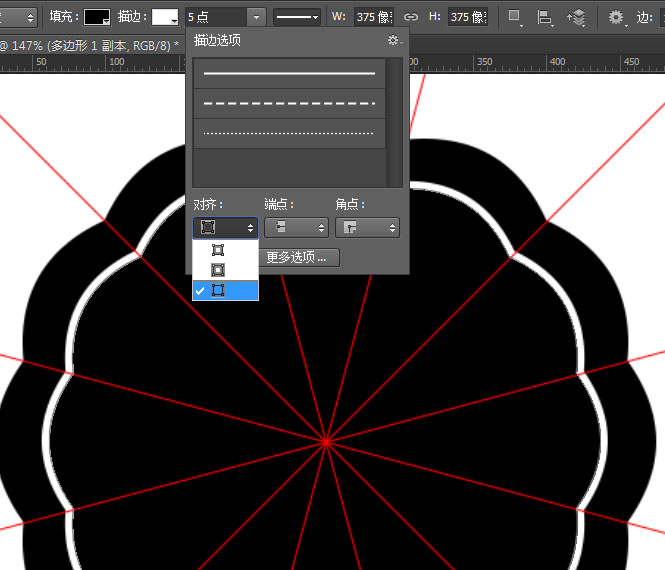
Task: Open path operations icon in options bar
Action: tap(514, 17)
